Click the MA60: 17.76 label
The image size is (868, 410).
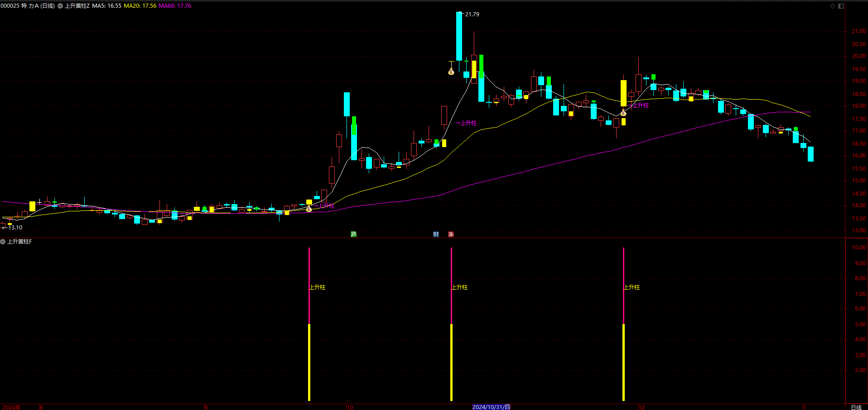(175, 6)
